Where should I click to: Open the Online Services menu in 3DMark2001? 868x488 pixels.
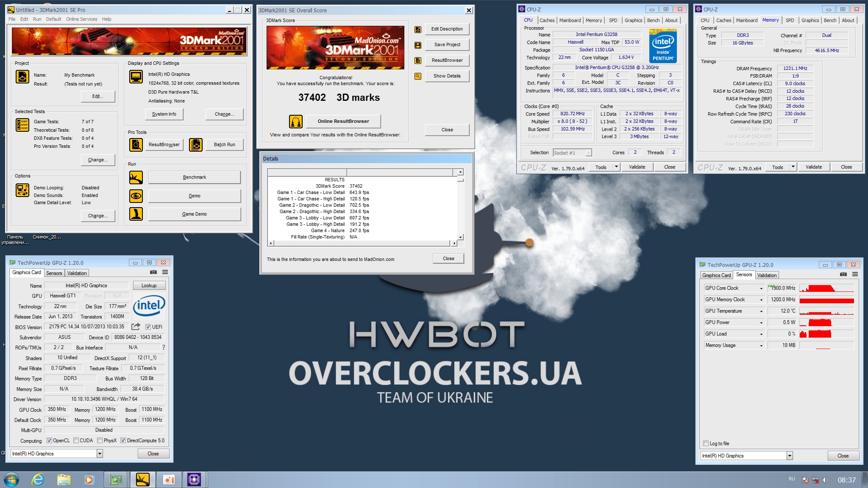pos(81,19)
